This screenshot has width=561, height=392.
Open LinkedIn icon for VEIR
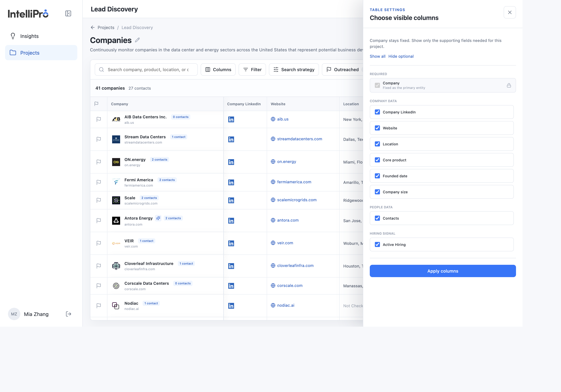231,243
